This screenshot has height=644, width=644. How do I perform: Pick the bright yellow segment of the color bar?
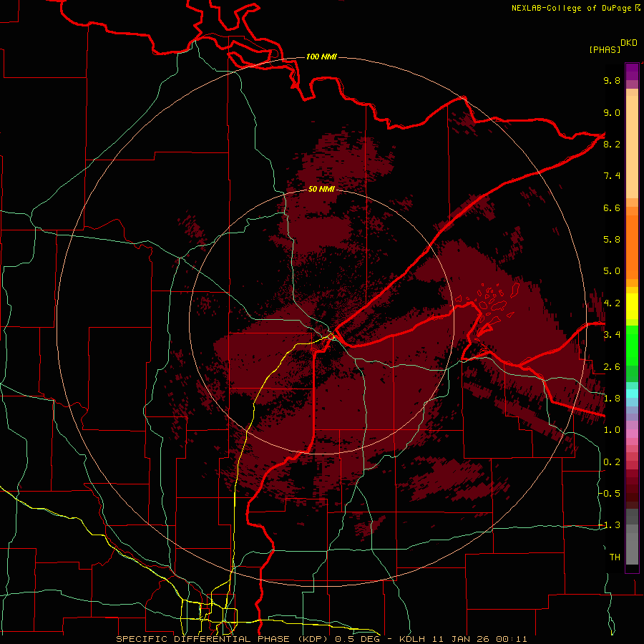coord(632,306)
